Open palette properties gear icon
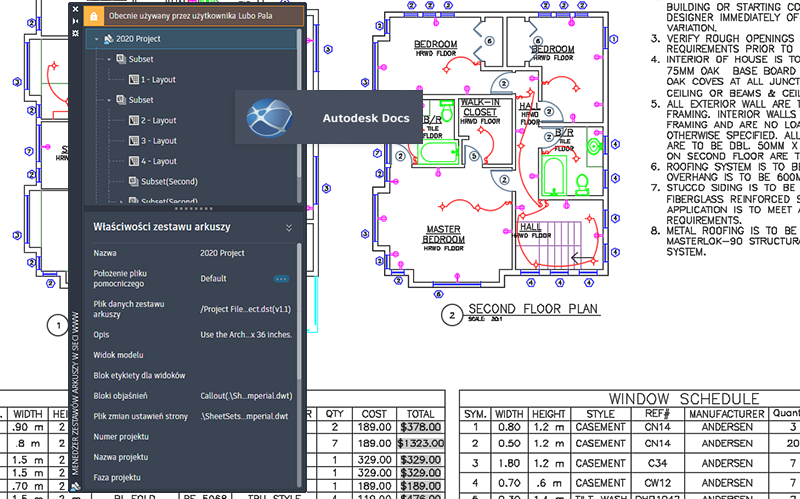 (76, 33)
